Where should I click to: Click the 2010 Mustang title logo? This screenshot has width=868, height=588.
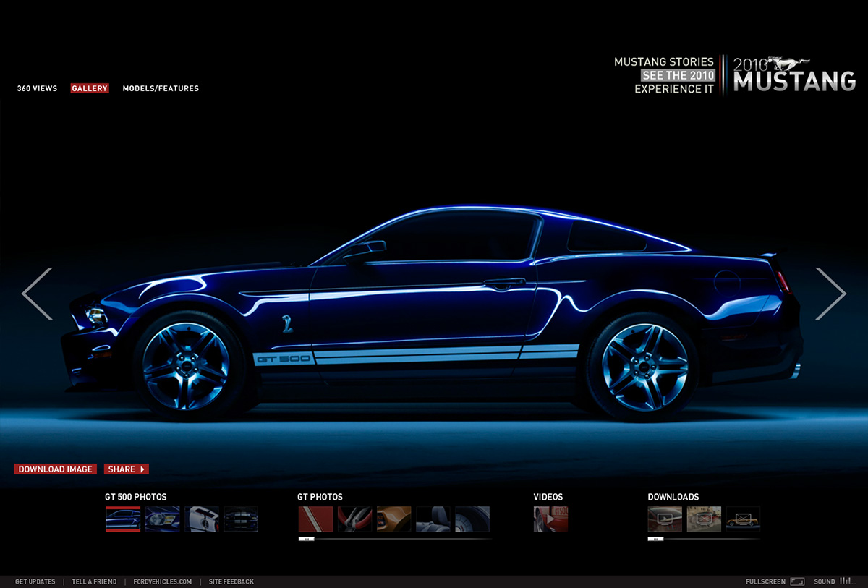(794, 74)
